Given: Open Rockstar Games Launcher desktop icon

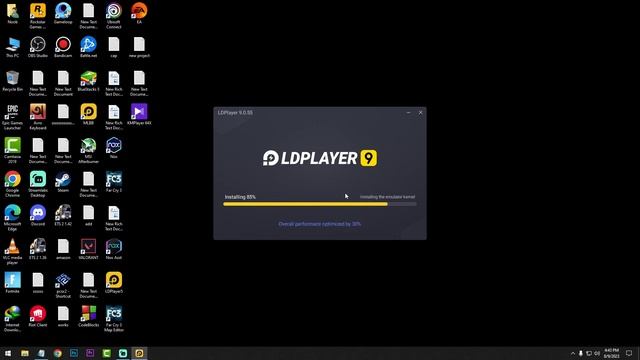Looking at the screenshot, I should click(38, 16).
